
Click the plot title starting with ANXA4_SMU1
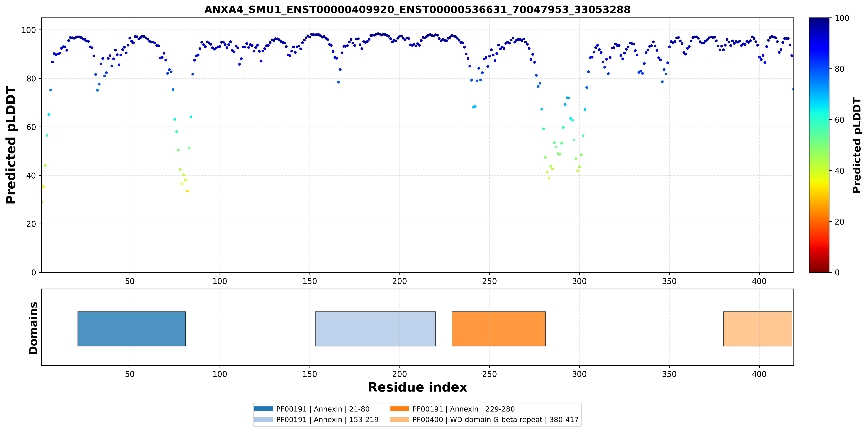coord(417,9)
